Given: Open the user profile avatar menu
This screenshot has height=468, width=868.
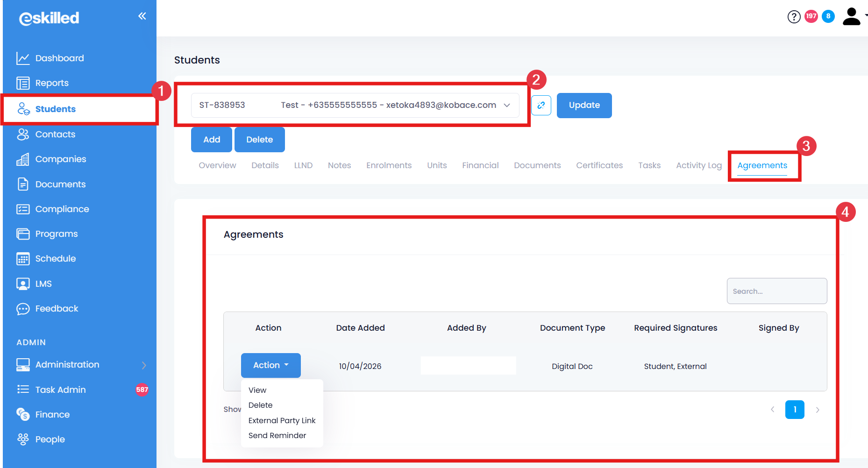Looking at the screenshot, I should pyautogui.click(x=852, y=17).
